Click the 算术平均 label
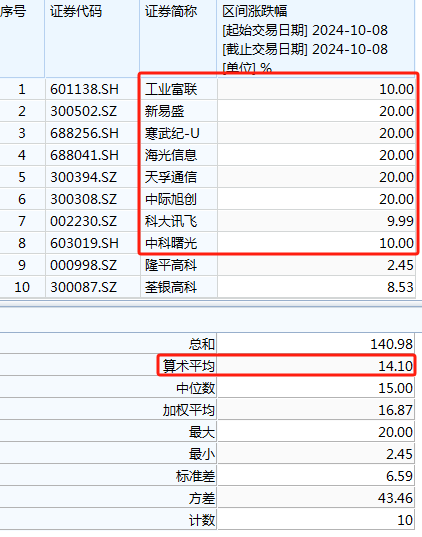The width and height of the screenshot is (422, 537). coord(189,366)
